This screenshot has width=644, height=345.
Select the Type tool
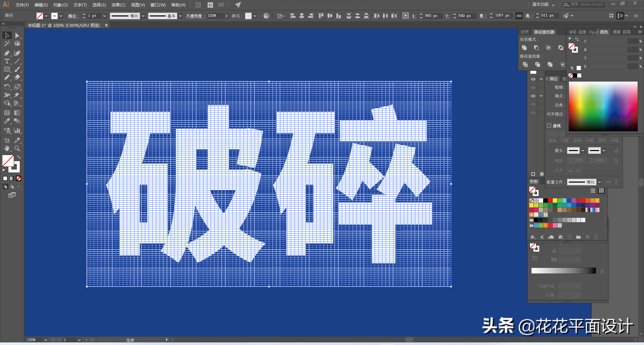(7, 61)
